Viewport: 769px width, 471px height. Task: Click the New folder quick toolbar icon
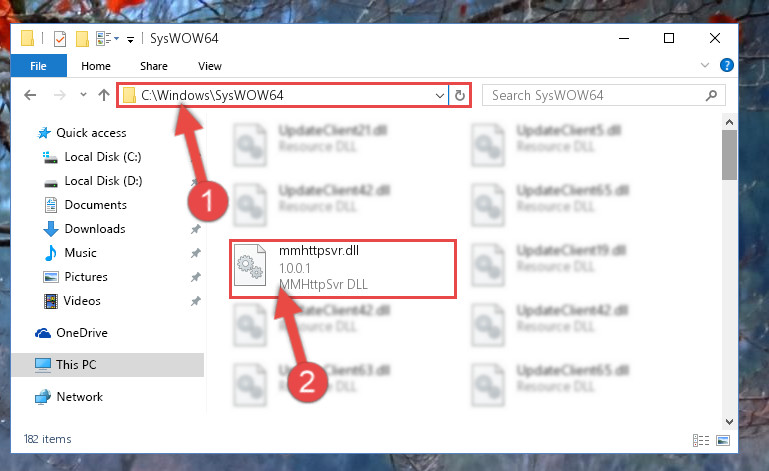pyautogui.click(x=82, y=38)
